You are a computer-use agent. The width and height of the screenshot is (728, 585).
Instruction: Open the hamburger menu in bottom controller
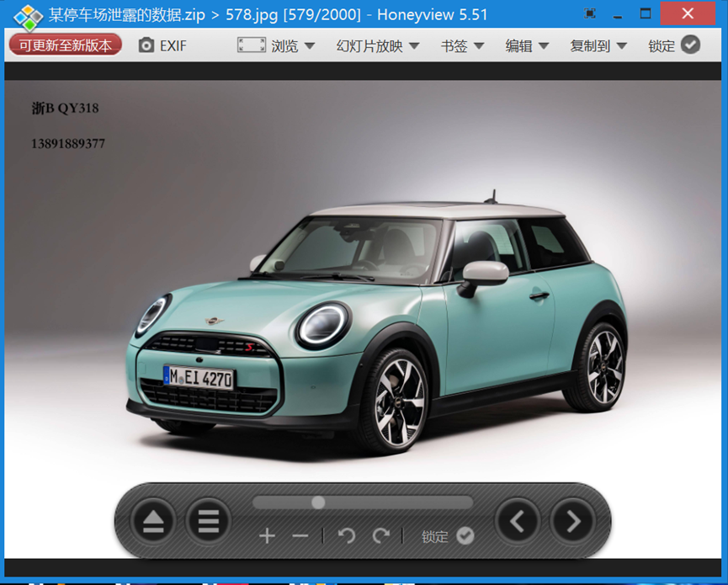pyautogui.click(x=208, y=522)
